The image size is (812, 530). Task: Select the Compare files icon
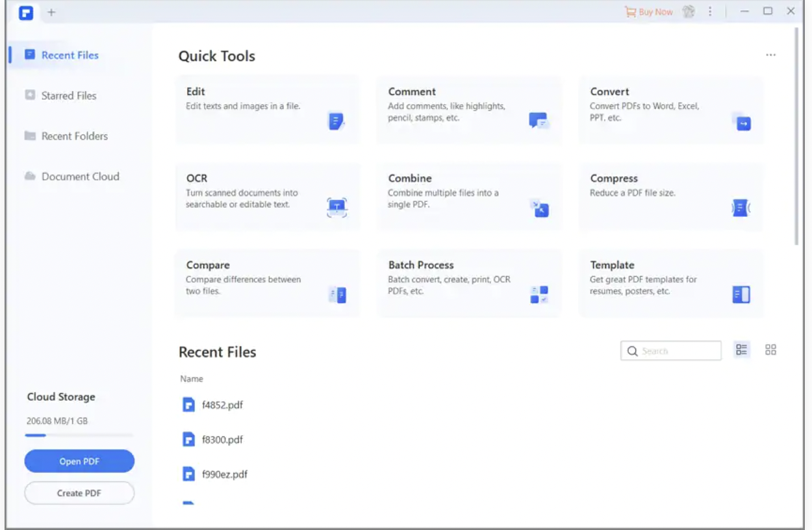(337, 295)
